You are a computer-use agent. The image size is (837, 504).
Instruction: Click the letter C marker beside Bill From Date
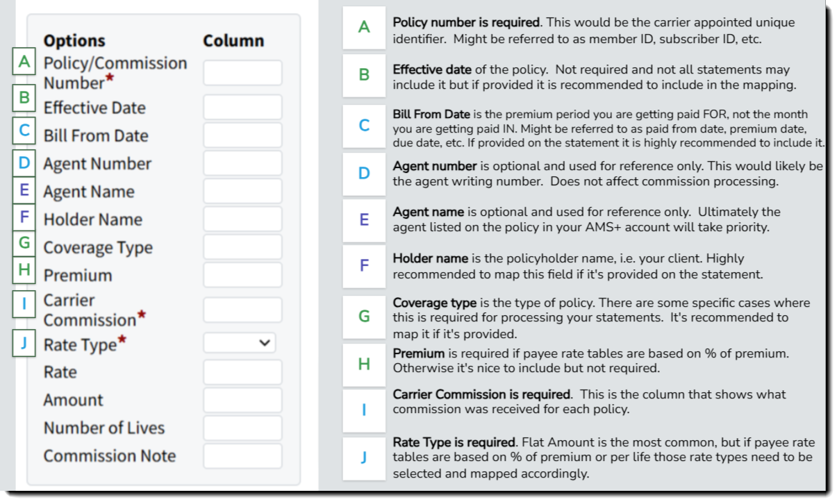pyautogui.click(x=24, y=130)
